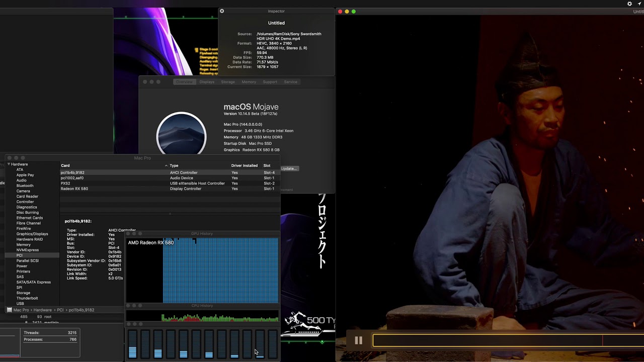This screenshot has height=362, width=644.
Task: Select NVMExpress in the sidebar
Action: pos(28,250)
